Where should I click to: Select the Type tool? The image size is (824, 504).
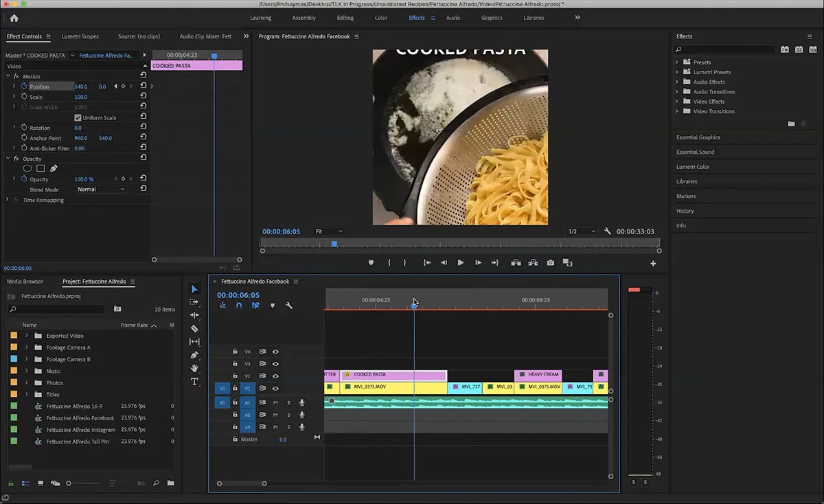pyautogui.click(x=194, y=382)
